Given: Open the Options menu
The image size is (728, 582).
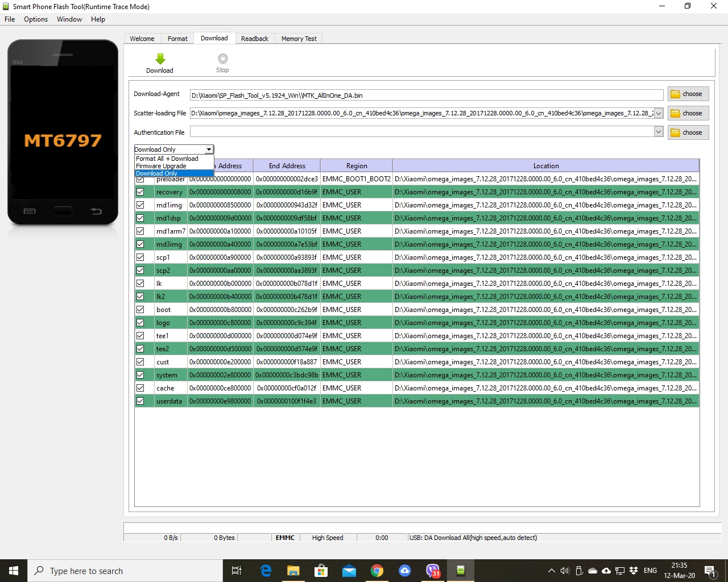Looking at the screenshot, I should click(36, 19).
